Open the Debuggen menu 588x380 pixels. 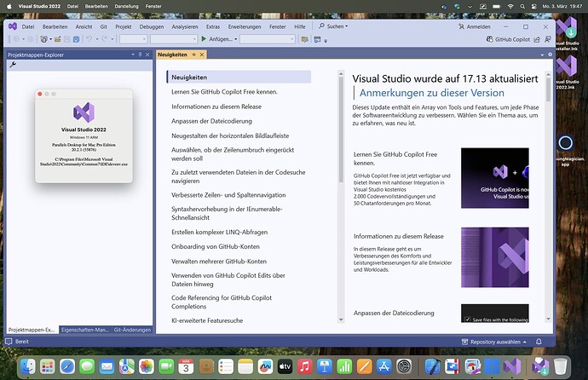151,26
